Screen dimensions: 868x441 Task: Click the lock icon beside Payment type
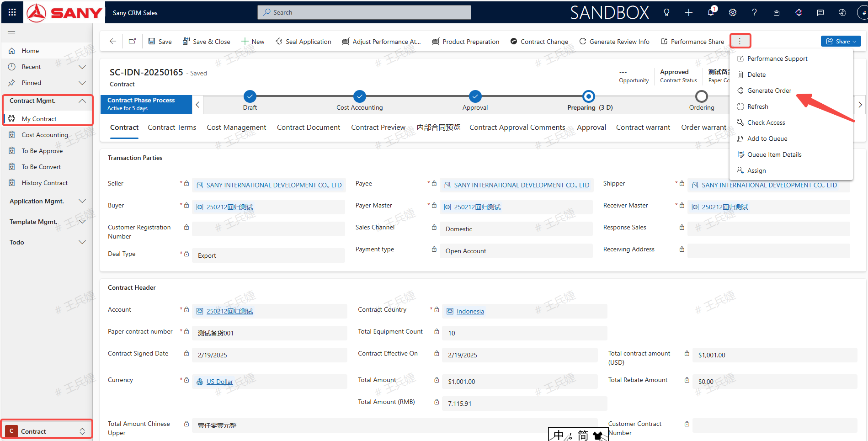[x=434, y=249]
